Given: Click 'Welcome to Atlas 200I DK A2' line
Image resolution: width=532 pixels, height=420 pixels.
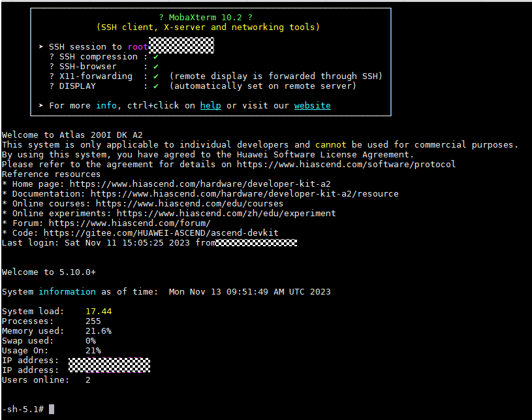Looking at the screenshot, I should point(72,135).
